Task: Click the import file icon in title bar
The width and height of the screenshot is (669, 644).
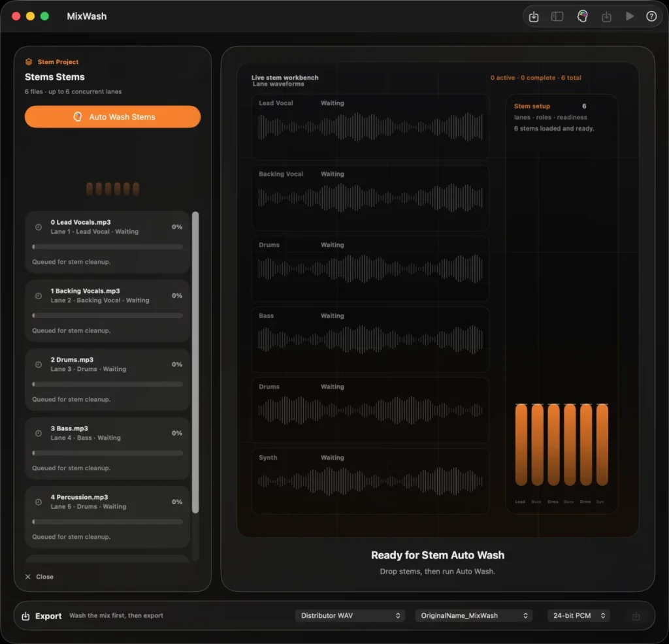Action: [534, 16]
